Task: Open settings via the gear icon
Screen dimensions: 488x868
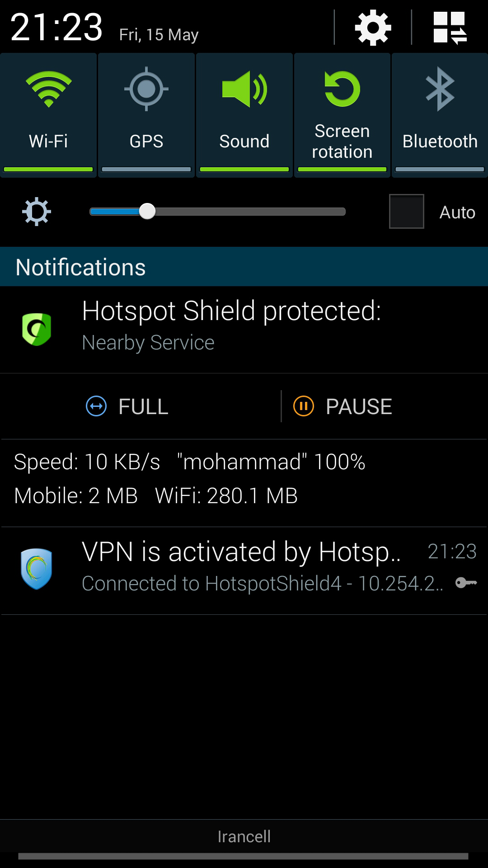Action: (x=373, y=28)
